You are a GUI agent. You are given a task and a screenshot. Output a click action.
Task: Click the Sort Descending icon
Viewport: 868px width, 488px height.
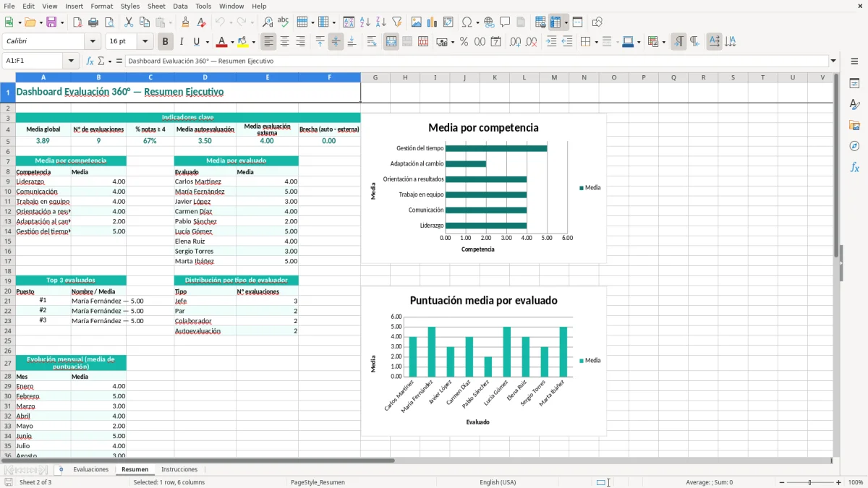coord(381,22)
